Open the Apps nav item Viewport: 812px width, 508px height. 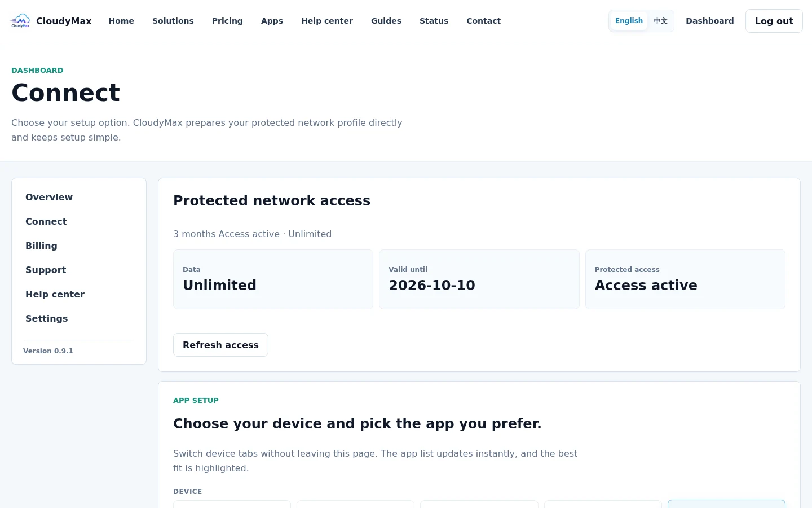272,21
